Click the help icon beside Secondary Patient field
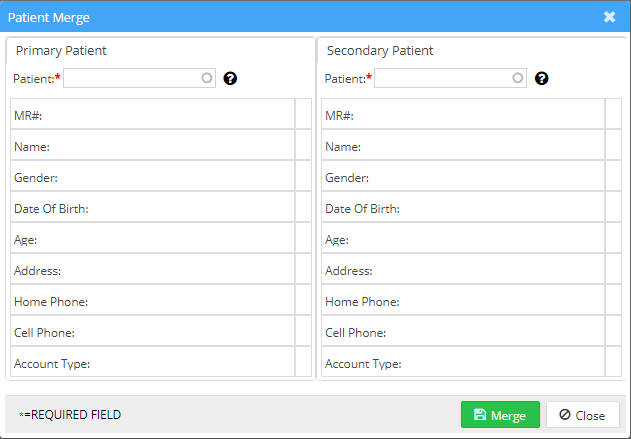631x439 pixels. 542,78
